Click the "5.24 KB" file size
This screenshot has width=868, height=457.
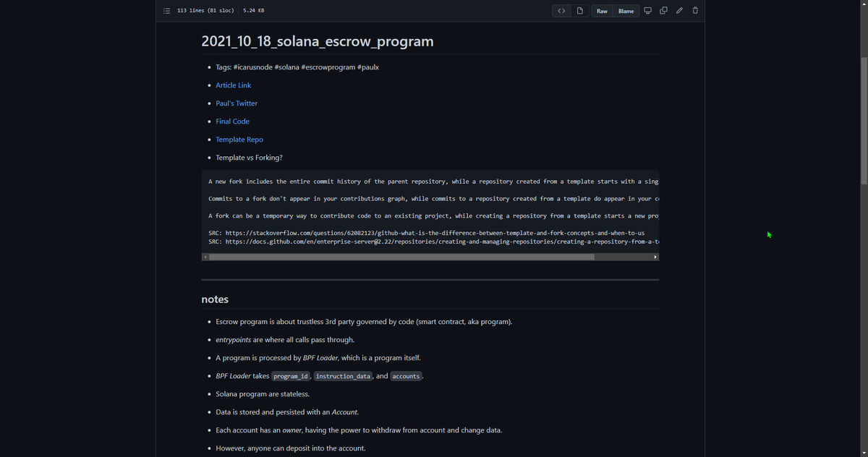(254, 11)
